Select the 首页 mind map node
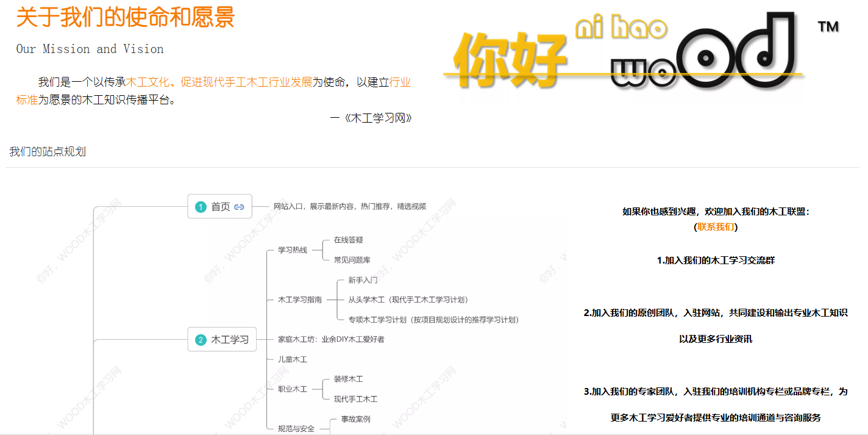Image resolution: width=868 pixels, height=435 pixels. [220, 207]
